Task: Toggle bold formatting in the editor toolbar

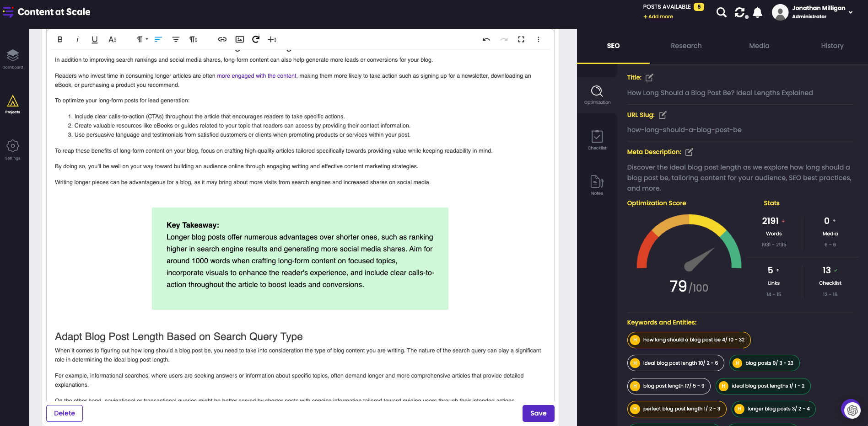Action: point(59,39)
